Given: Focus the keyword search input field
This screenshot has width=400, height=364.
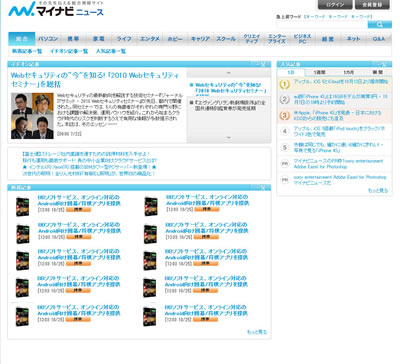Looking at the screenshot, I should [x=322, y=25].
